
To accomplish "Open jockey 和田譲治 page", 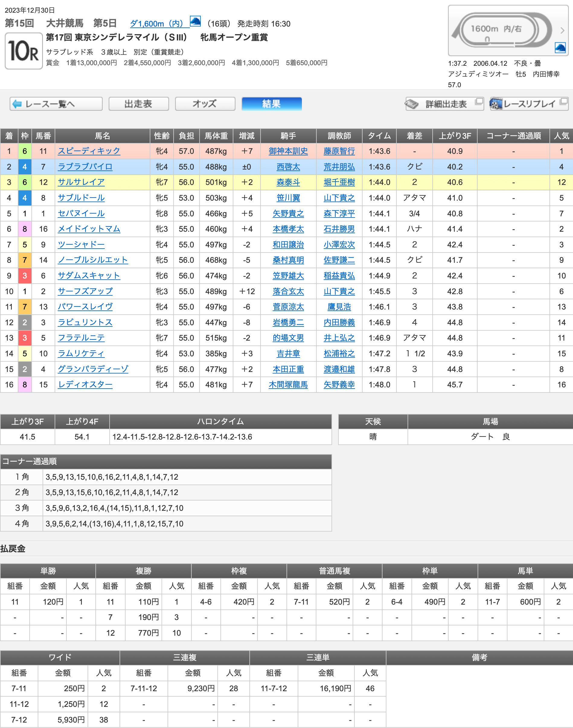I will [x=288, y=245].
